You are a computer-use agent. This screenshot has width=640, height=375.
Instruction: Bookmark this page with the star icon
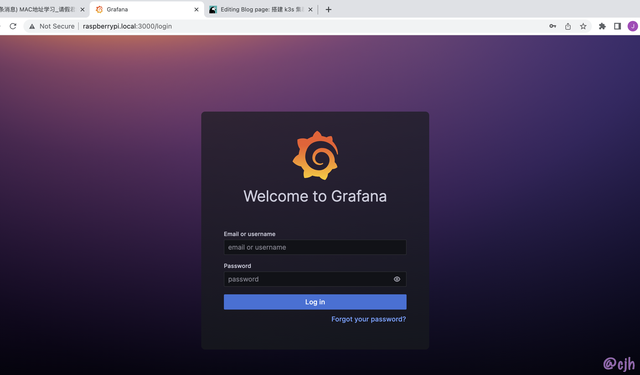click(x=583, y=26)
